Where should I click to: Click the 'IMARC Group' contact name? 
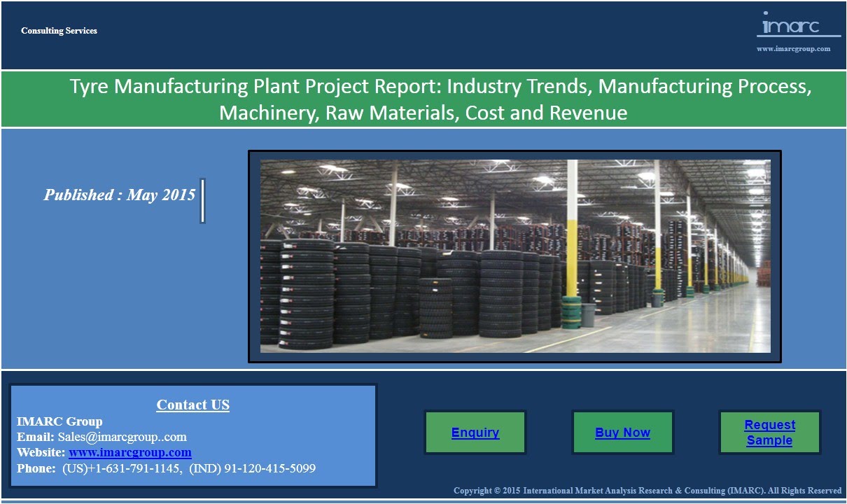point(59,421)
